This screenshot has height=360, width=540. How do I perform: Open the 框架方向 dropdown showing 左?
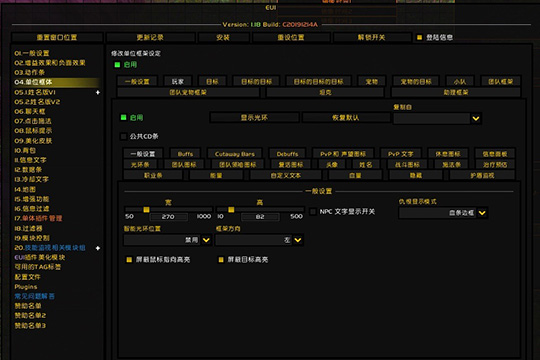pos(259,240)
